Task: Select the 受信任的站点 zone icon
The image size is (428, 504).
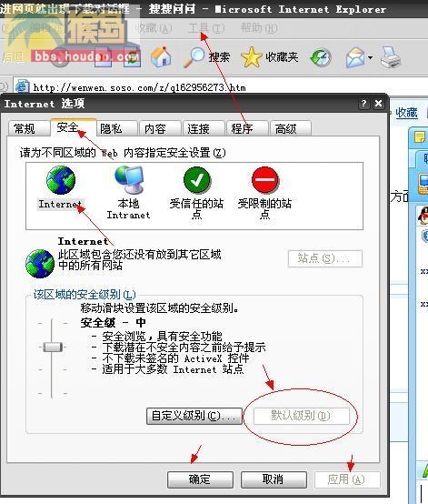Action: [197, 180]
